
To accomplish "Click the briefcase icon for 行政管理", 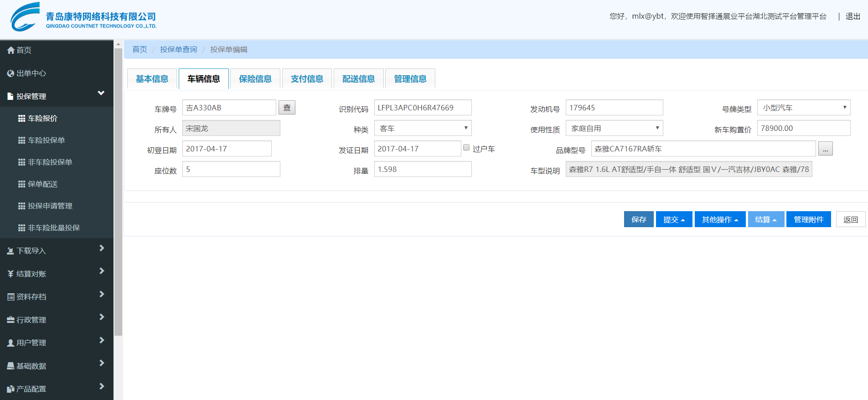I will click(11, 320).
